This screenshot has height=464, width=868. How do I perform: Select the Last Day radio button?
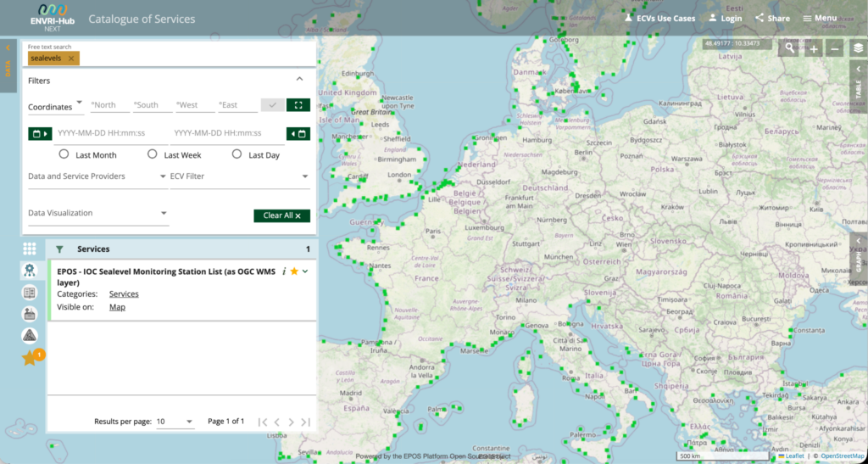[236, 154]
